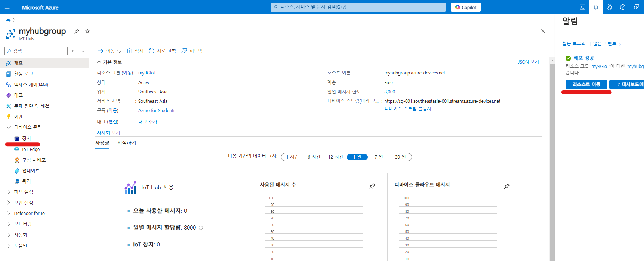
Task: Open the notifications bell icon
Action: pos(596,7)
